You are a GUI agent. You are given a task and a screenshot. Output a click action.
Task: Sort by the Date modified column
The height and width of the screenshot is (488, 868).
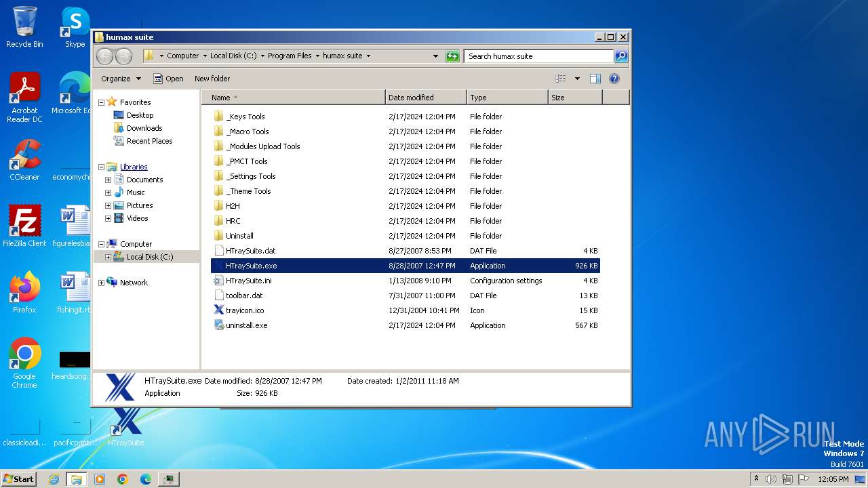(x=426, y=98)
